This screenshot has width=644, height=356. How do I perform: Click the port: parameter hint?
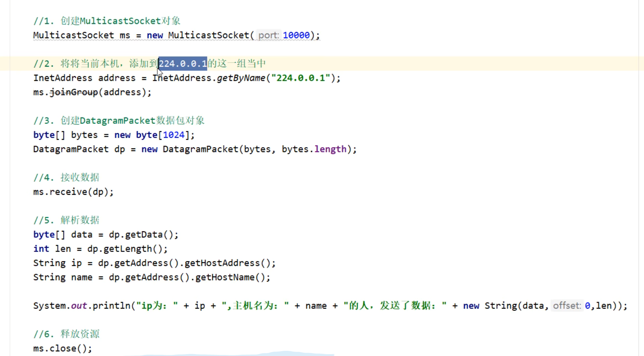pyautogui.click(x=268, y=35)
